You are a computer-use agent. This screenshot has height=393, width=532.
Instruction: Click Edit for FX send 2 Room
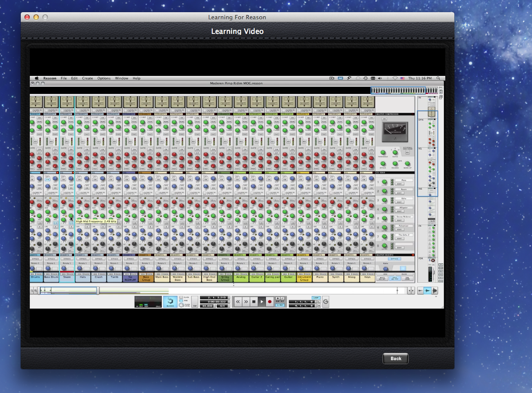tap(399, 193)
